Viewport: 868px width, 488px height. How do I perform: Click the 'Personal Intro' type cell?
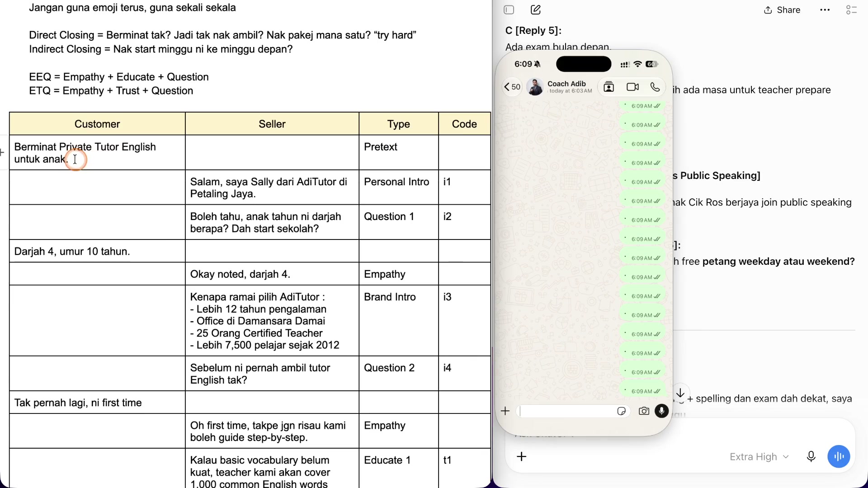(399, 188)
